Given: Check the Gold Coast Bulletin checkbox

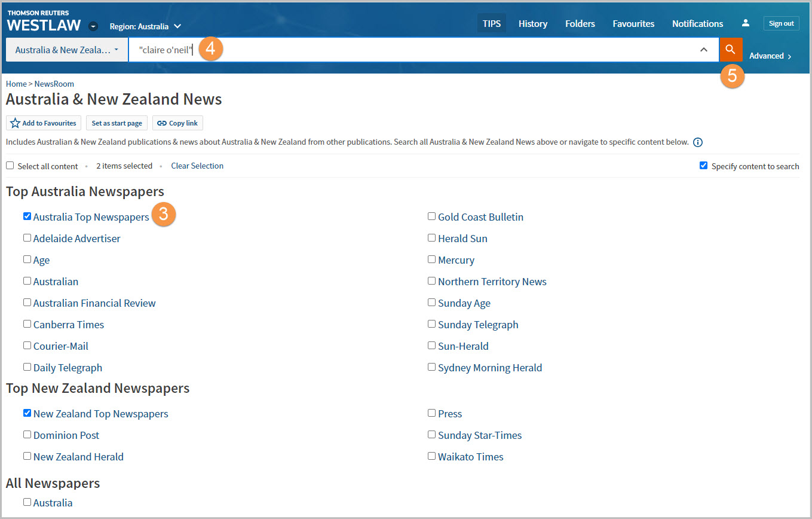Looking at the screenshot, I should (x=431, y=216).
